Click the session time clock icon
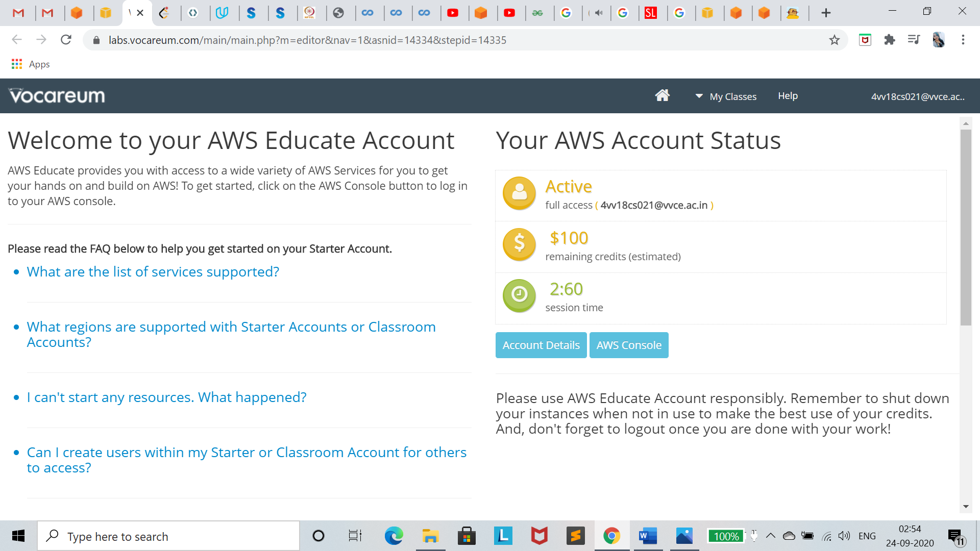 point(519,295)
